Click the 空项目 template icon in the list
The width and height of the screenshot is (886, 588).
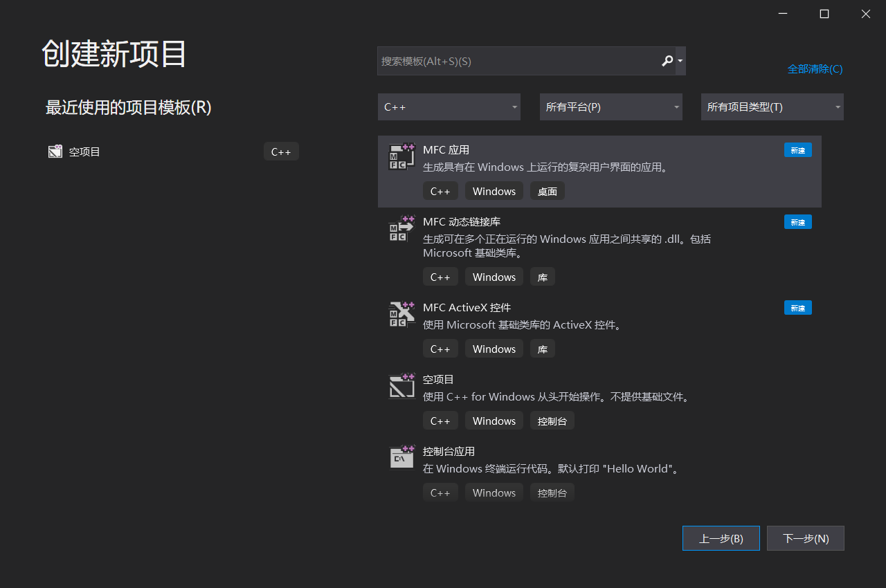click(401, 386)
